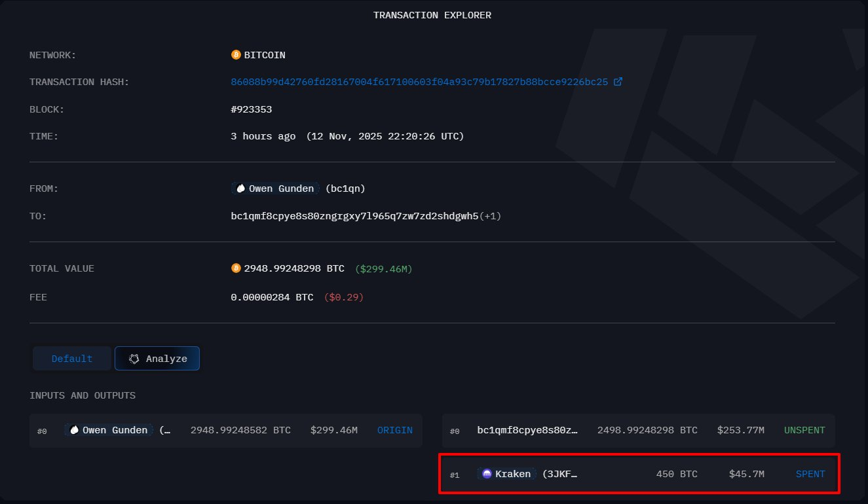Follow the SPENT link on Kraken output
The width and height of the screenshot is (868, 504).
click(x=810, y=474)
